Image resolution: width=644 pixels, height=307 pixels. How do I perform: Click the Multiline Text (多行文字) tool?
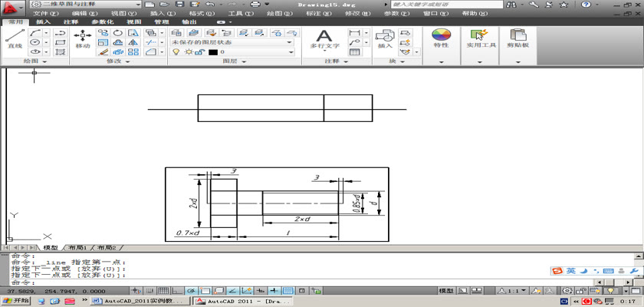click(324, 38)
